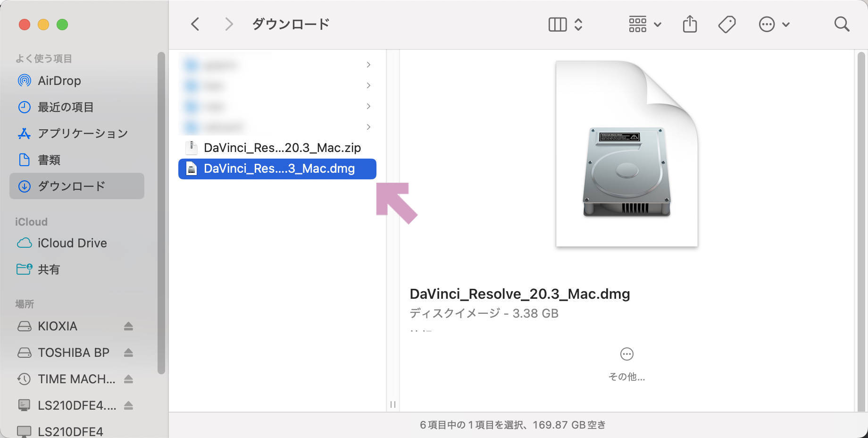Viewport: 868px width, 438px height.
Task: Eject the KIOXIA drive
Action: coord(128,326)
